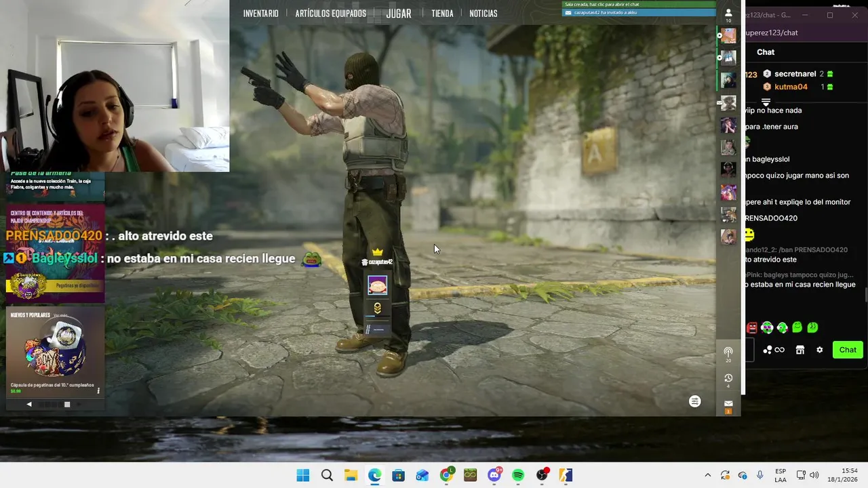Open Outlook from taskbar

(x=422, y=475)
